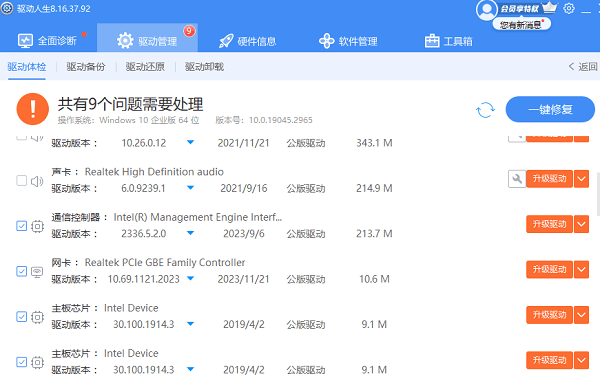600x383 pixels.
Task: Select 驱动体检 sub-tab
Action: tap(27, 67)
